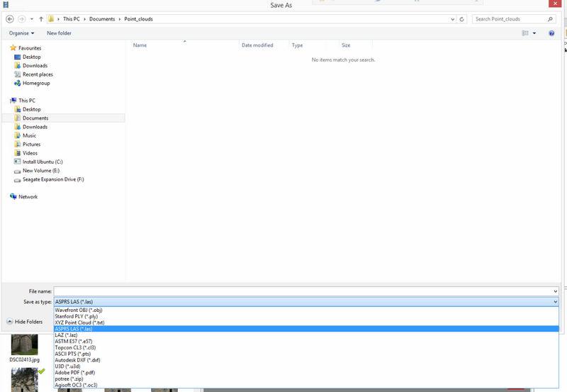Select This PC in navigation pane
This screenshot has width=567, height=392.
tap(23, 101)
